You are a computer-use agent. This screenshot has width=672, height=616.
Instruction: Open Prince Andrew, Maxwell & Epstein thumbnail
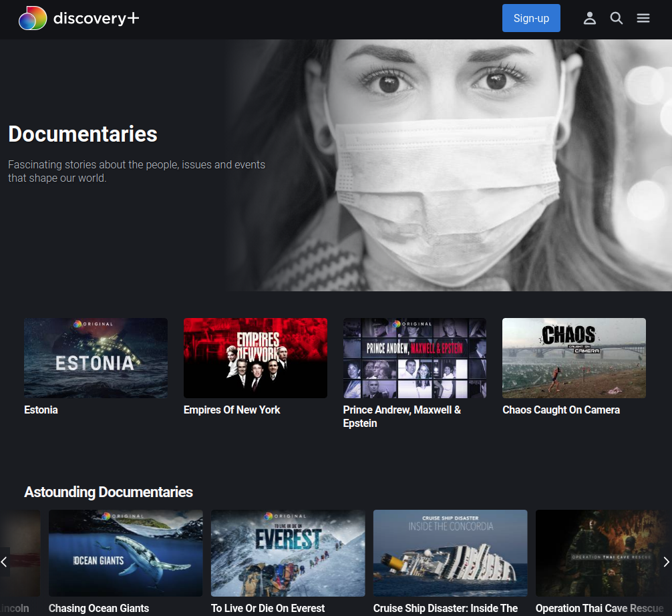tap(414, 358)
